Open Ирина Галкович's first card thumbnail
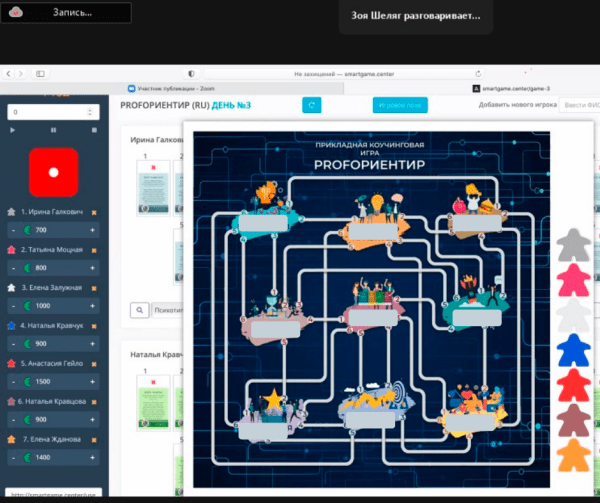 [153, 188]
